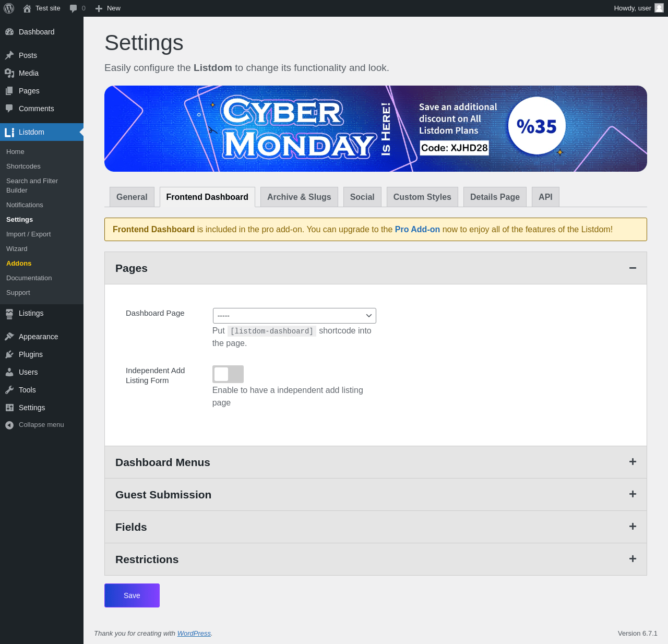
Task: Switch to the General tab
Action: click(132, 197)
